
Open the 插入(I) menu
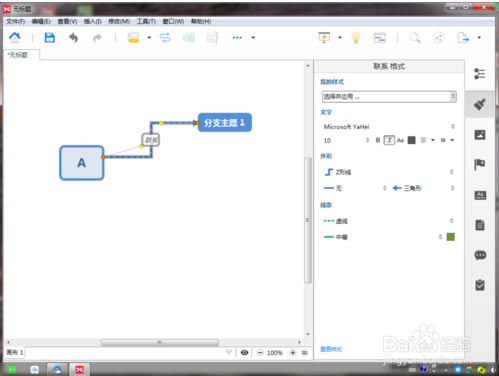click(x=92, y=21)
